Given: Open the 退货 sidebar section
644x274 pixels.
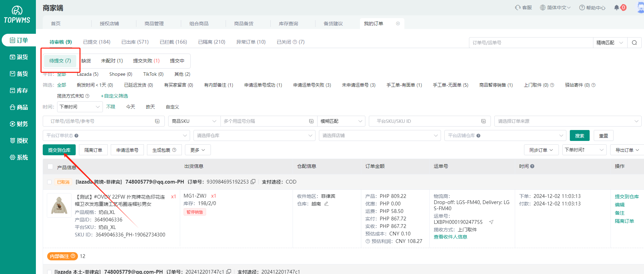Looking at the screenshot, I should tap(19, 57).
